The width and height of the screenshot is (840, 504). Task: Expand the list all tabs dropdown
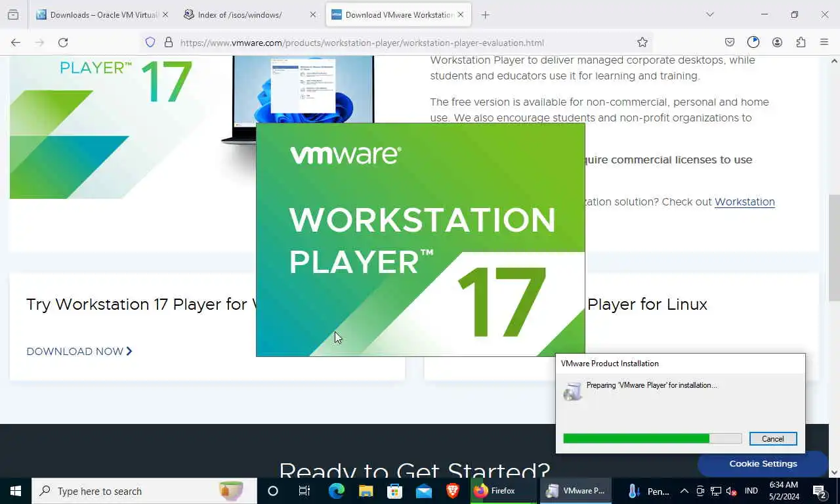coord(709,14)
